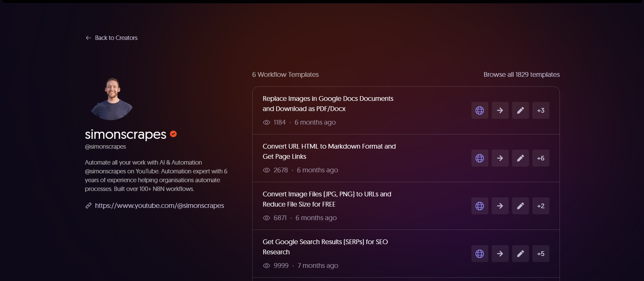Click the simonscrapes profile photo
This screenshot has height=281, width=644.
point(112,99)
